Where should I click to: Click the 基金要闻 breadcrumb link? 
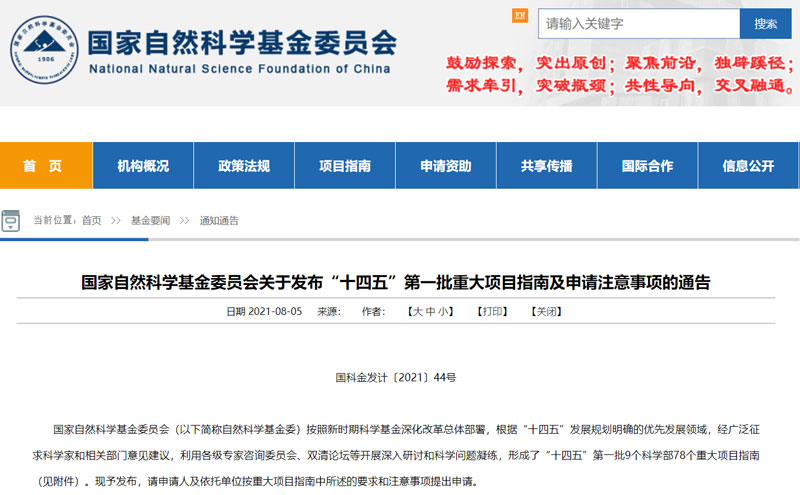pos(151,220)
